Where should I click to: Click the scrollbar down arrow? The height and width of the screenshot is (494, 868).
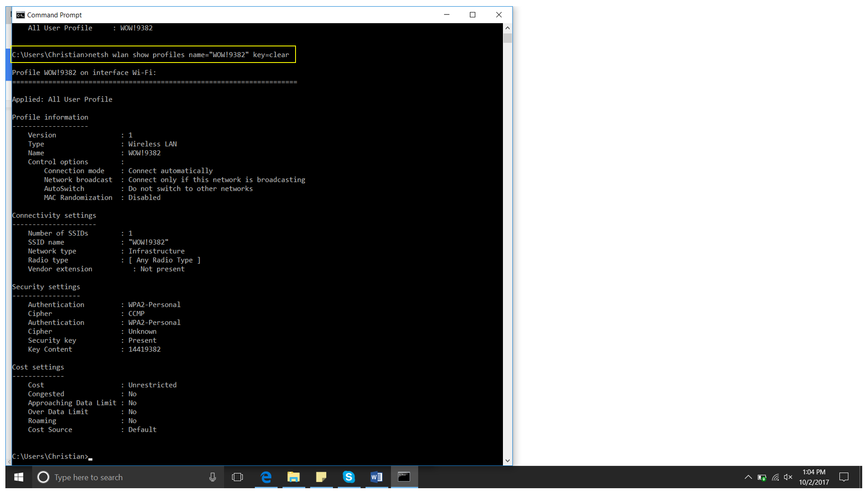click(507, 460)
